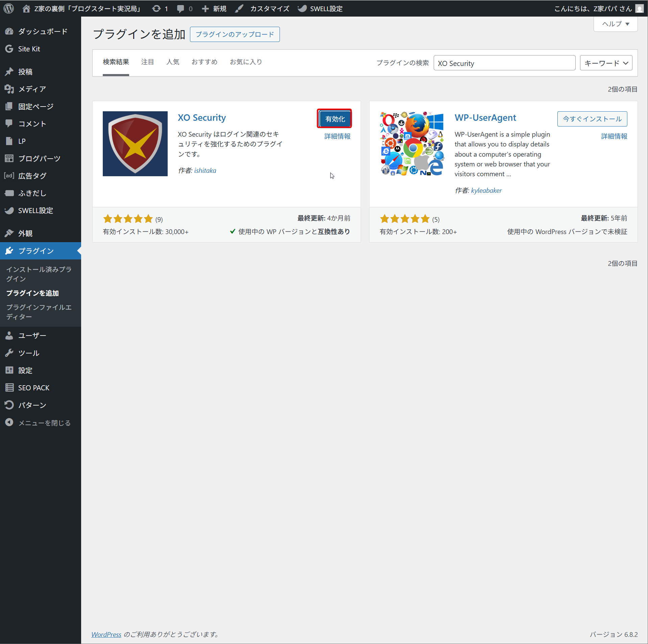This screenshot has width=648, height=644.
Task: Click the 最終更新: 4か月前 text
Action: coord(324,218)
